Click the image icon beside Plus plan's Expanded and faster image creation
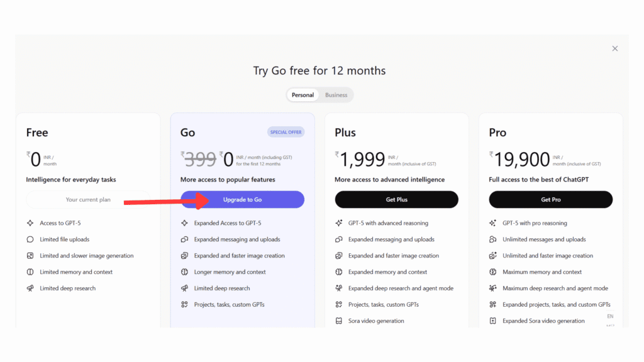The width and height of the screenshot is (644, 362). pyautogui.click(x=338, y=256)
